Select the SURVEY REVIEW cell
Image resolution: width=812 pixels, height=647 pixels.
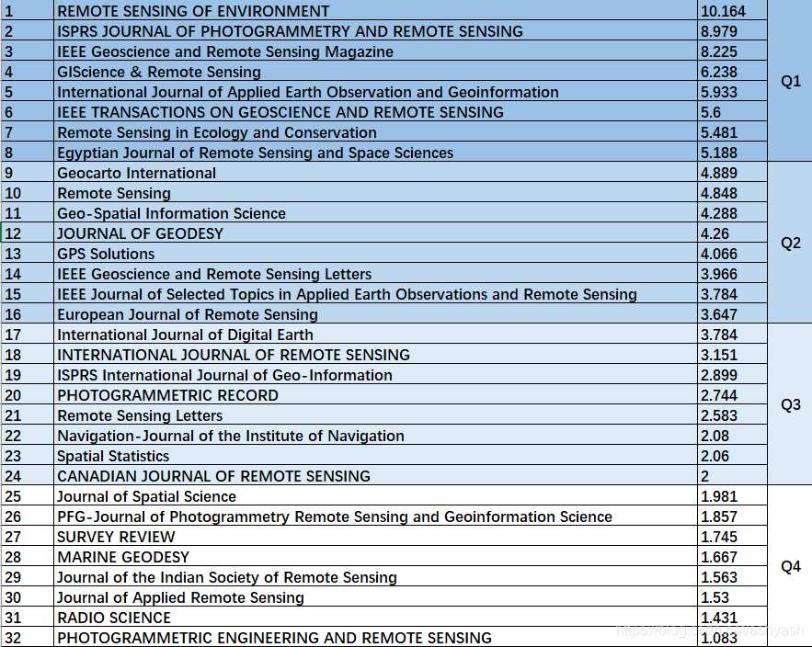(x=375, y=536)
